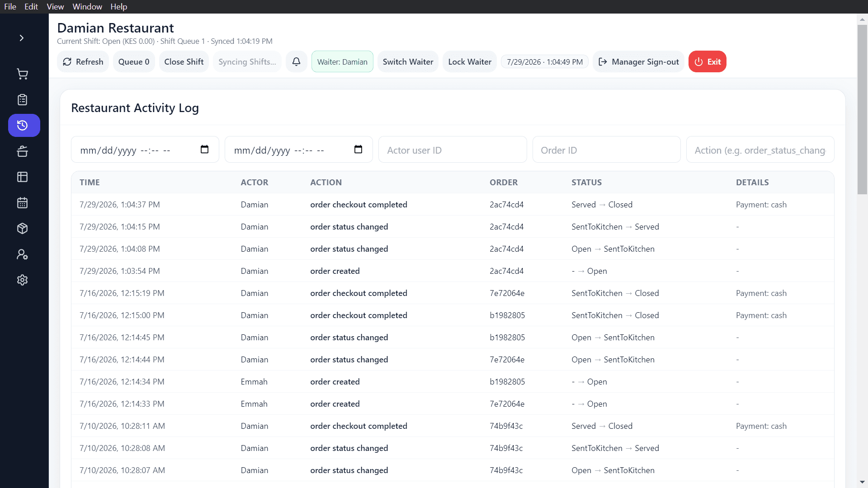Focus the Actor user ID field
This screenshot has height=488, width=868.
click(453, 150)
